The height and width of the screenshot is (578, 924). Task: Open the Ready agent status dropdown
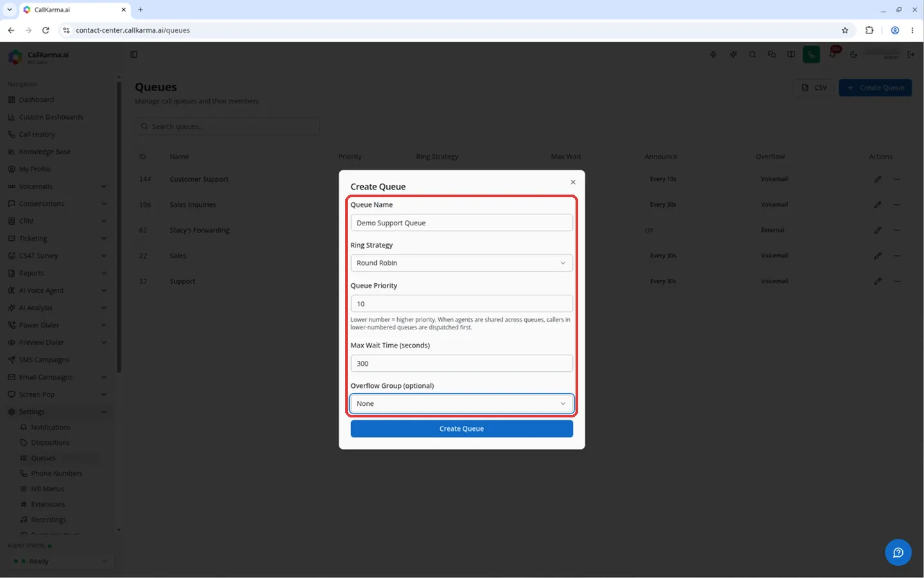(61, 561)
